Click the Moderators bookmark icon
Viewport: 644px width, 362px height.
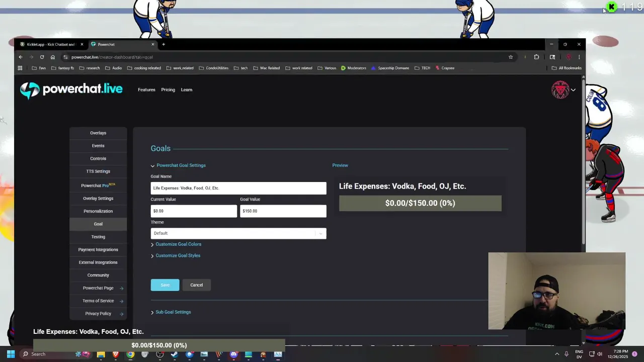(343, 68)
